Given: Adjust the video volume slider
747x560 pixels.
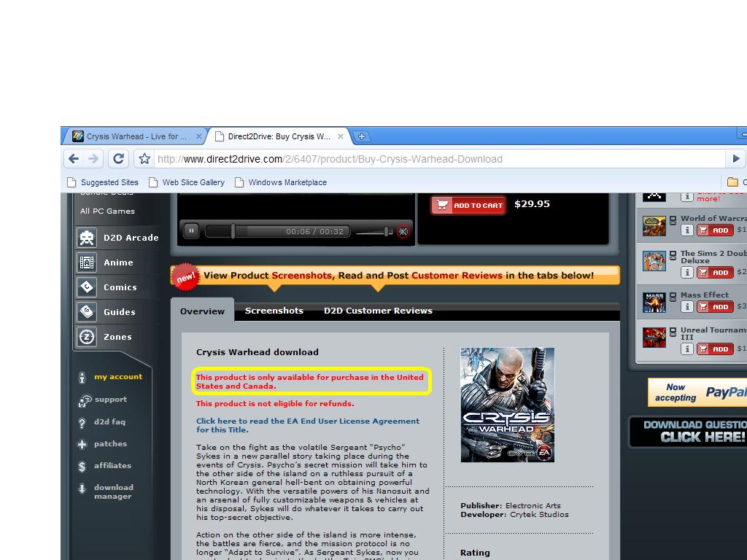Looking at the screenshot, I should 374,232.
